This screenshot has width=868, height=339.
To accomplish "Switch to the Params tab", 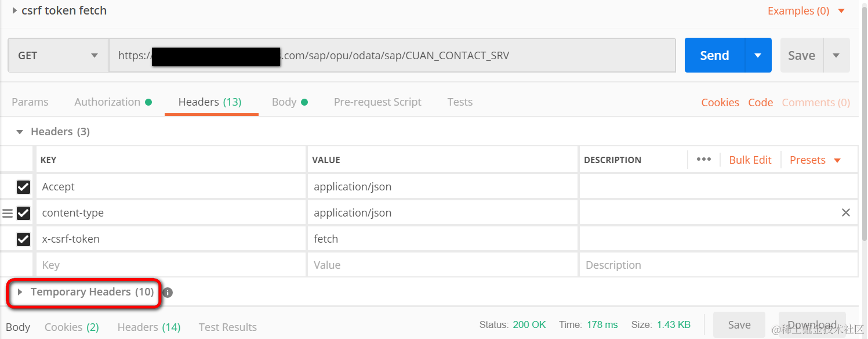I will [30, 102].
